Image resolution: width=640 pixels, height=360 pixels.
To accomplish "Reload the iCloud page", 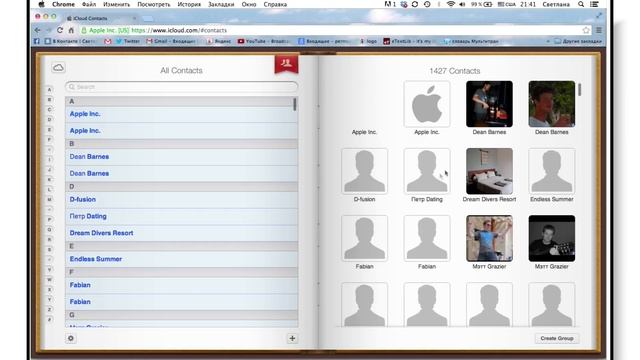I will click(60, 30).
